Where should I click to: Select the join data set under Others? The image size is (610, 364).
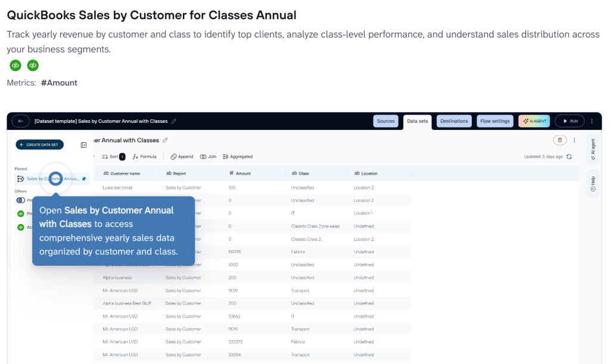coord(24,200)
